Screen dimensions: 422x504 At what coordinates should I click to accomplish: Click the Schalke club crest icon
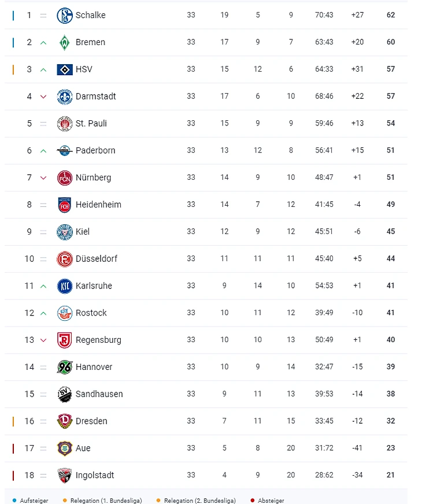pyautogui.click(x=65, y=15)
